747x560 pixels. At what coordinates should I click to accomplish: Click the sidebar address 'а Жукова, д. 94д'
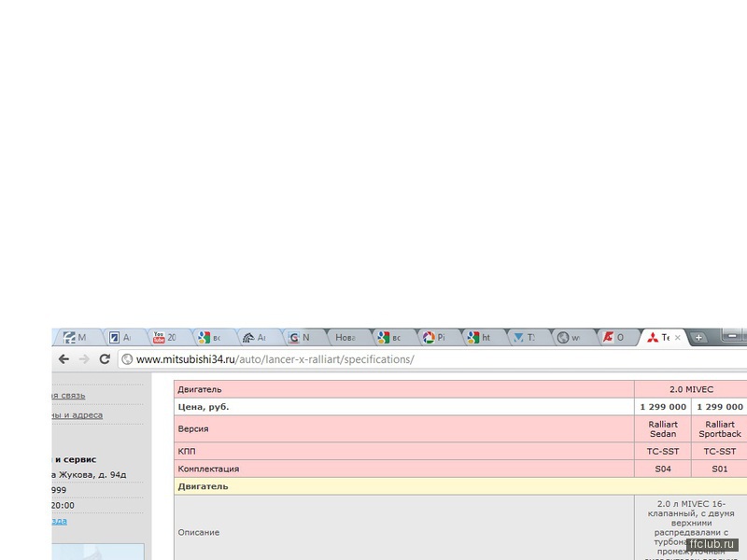[x=89, y=475]
